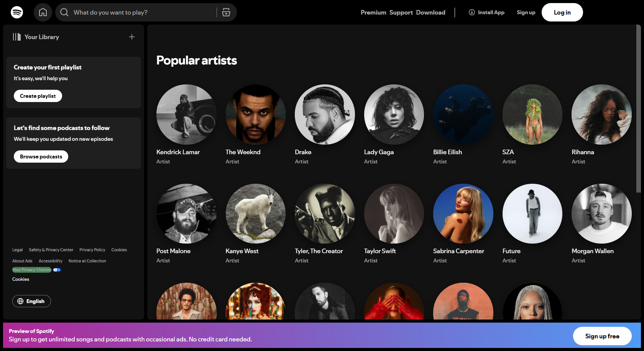Screen dimensions: 644x351
Task: Open Browse via the icon inside the search bar
Action: (x=226, y=12)
